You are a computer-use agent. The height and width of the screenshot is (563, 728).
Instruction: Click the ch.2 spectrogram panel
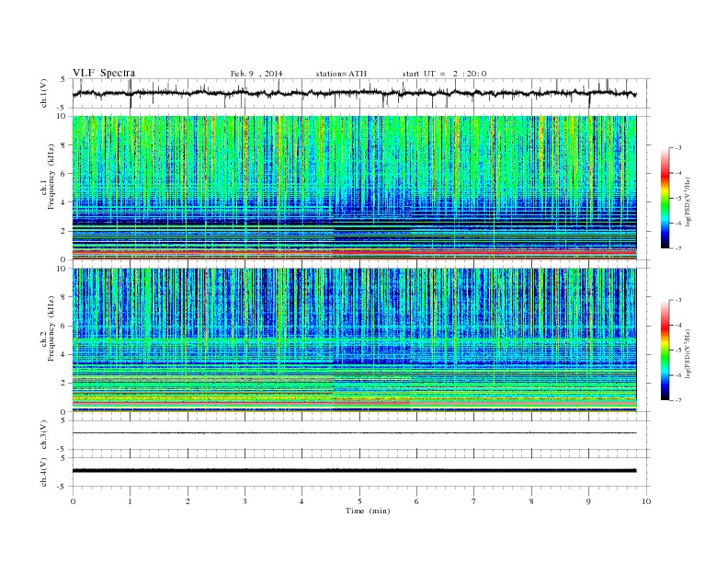pyautogui.click(x=354, y=340)
